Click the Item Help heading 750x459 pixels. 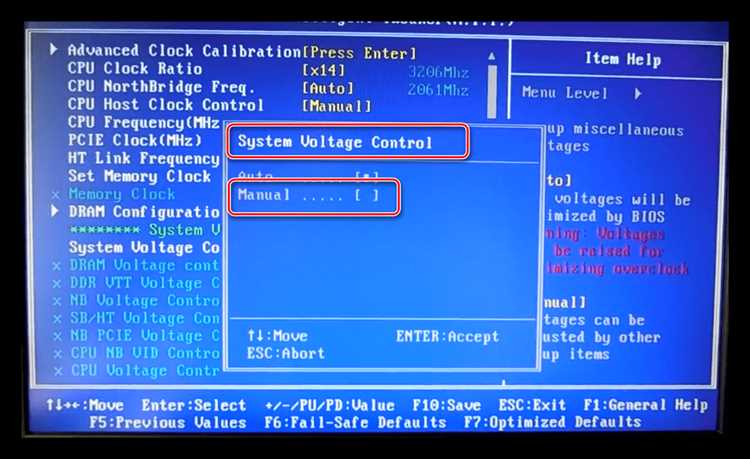click(x=623, y=59)
